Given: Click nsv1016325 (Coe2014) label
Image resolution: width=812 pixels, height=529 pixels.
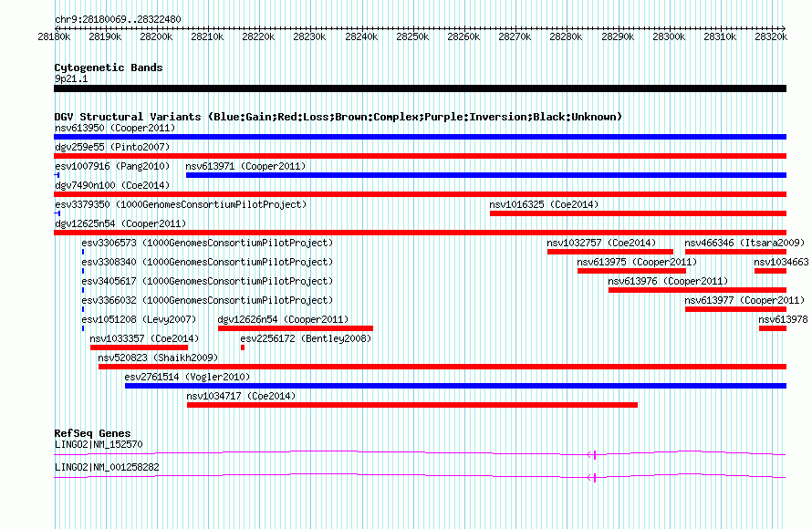Looking at the screenshot, I should 544,204.
